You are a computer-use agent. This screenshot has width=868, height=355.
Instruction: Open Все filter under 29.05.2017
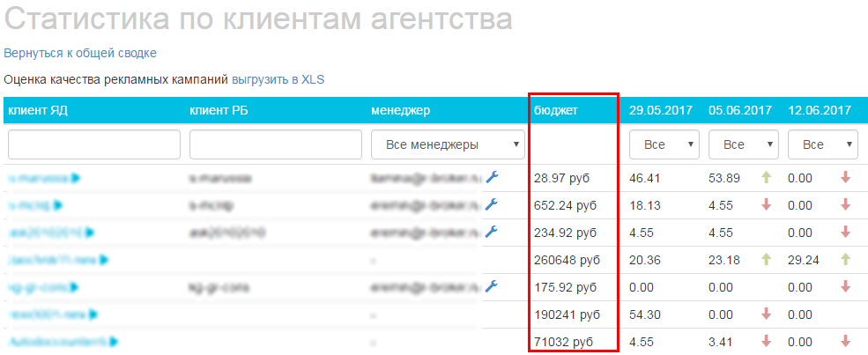[x=664, y=144]
